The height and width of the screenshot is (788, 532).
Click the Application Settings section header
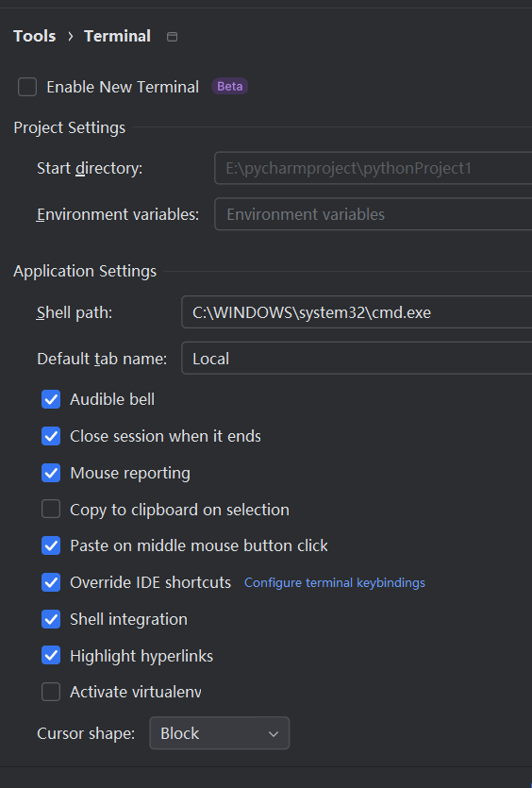tap(85, 272)
